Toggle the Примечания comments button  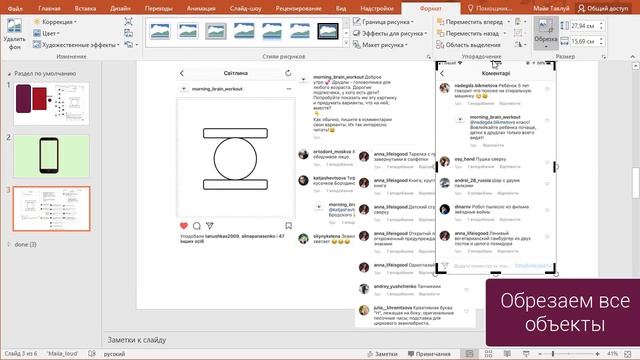pos(429,354)
